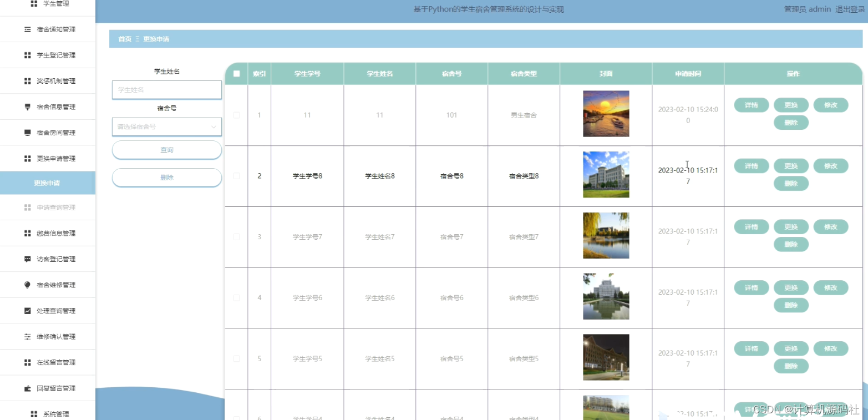Viewport: 868px width, 420px height.
Task: Open the 请选择宿舍号 dropdown
Action: 167,126
